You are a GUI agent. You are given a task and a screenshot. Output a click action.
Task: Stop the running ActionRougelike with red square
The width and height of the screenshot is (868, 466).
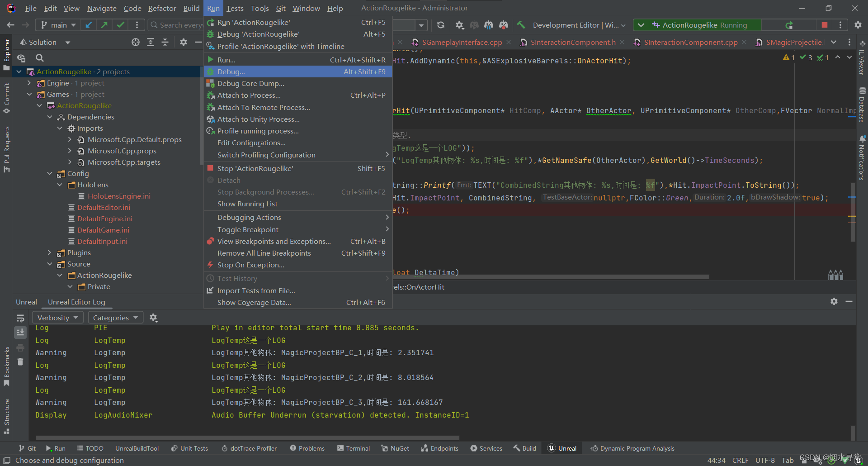point(825,25)
